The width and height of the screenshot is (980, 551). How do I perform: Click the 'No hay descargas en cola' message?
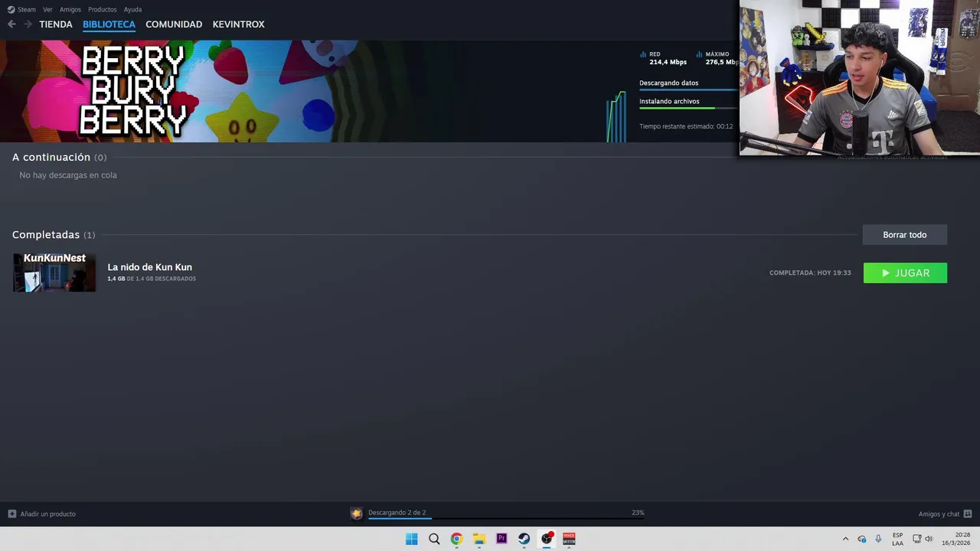pyautogui.click(x=68, y=175)
